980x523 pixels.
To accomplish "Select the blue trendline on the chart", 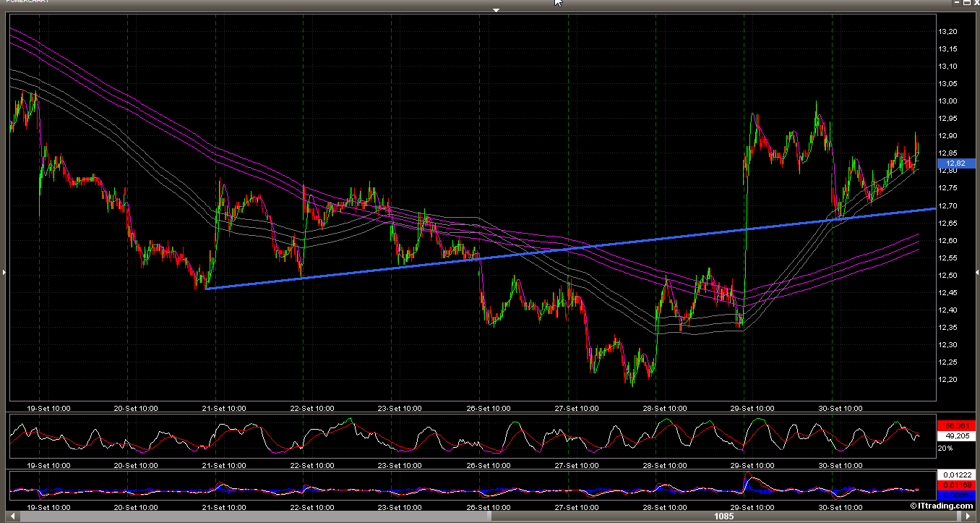I will 571,249.
